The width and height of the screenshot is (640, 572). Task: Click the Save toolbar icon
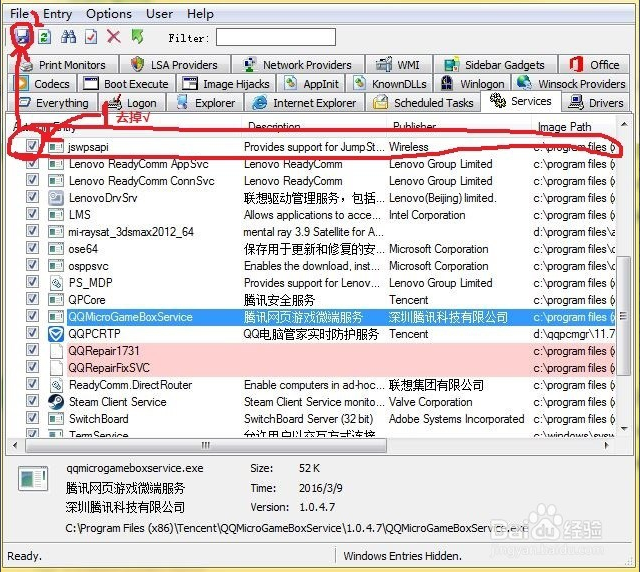[x=22, y=37]
